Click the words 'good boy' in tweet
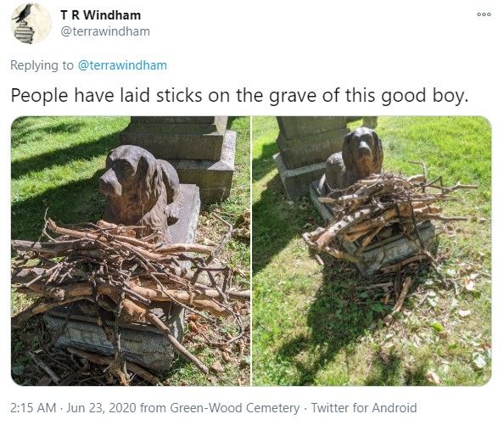 point(424,96)
